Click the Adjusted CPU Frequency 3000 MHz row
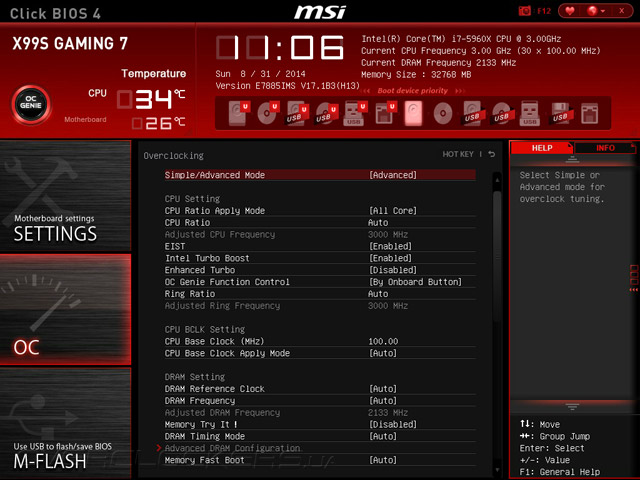640x480 pixels. [320, 234]
